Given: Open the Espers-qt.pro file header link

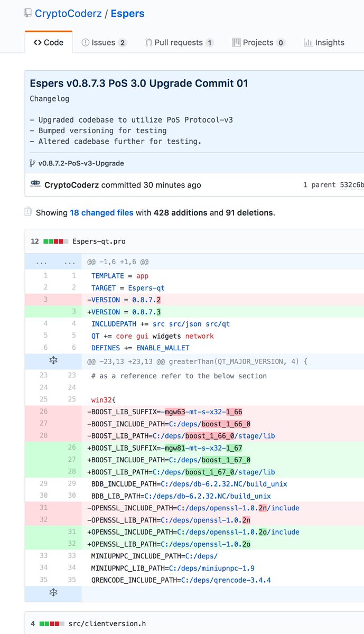Looking at the screenshot, I should click(x=99, y=241).
